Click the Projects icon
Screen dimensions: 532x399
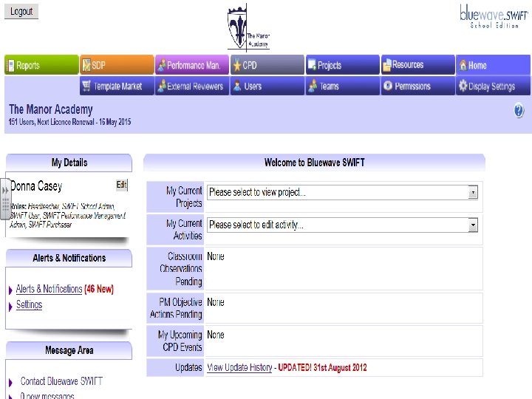[312, 65]
